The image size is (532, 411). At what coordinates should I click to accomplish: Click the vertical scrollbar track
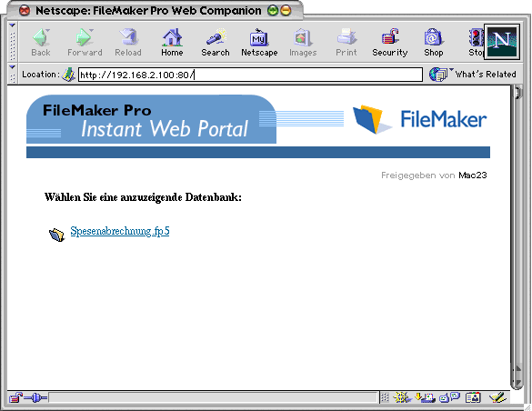tap(517, 231)
